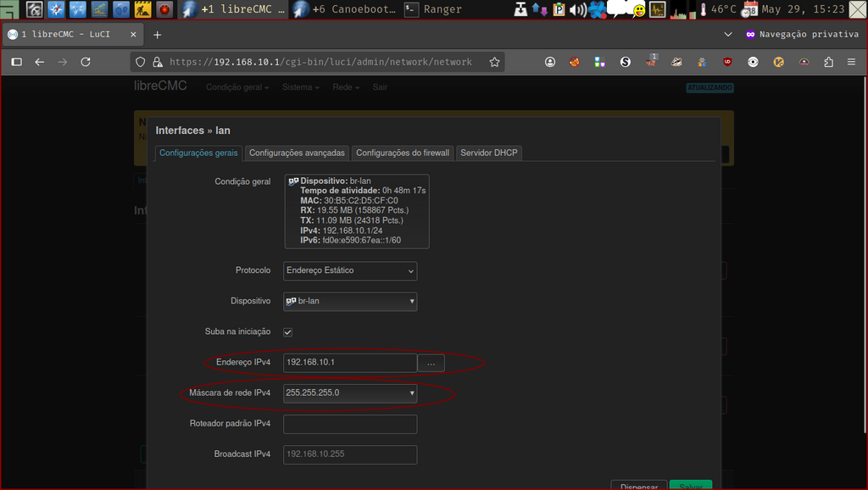Open the chart monitor launcher icon

point(99,8)
